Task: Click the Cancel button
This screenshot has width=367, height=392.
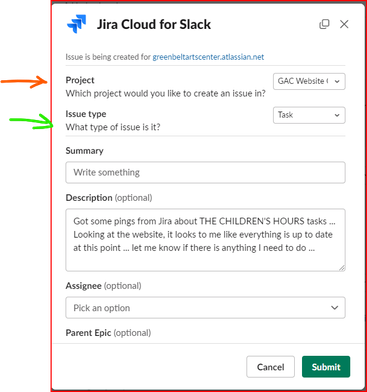Action: click(270, 367)
